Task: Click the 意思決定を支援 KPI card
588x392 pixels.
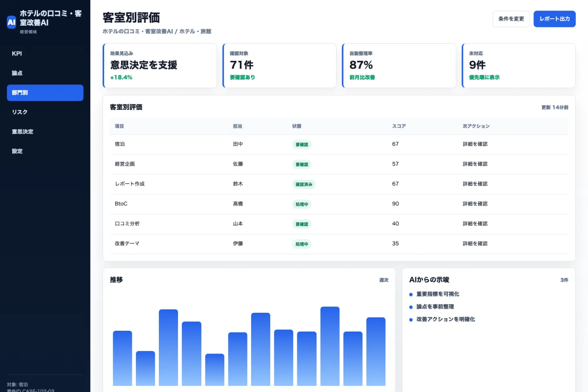Action: [x=160, y=66]
